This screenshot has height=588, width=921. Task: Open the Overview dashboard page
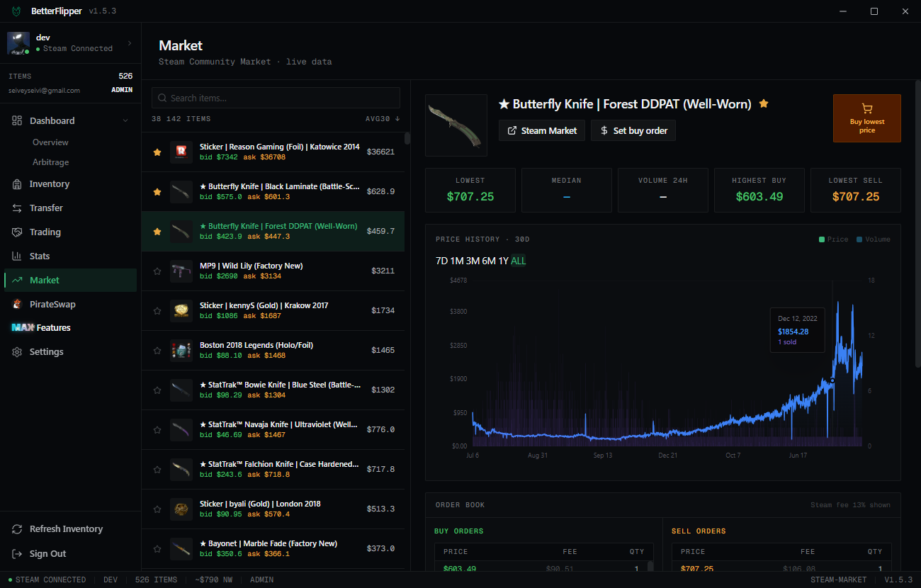click(50, 143)
